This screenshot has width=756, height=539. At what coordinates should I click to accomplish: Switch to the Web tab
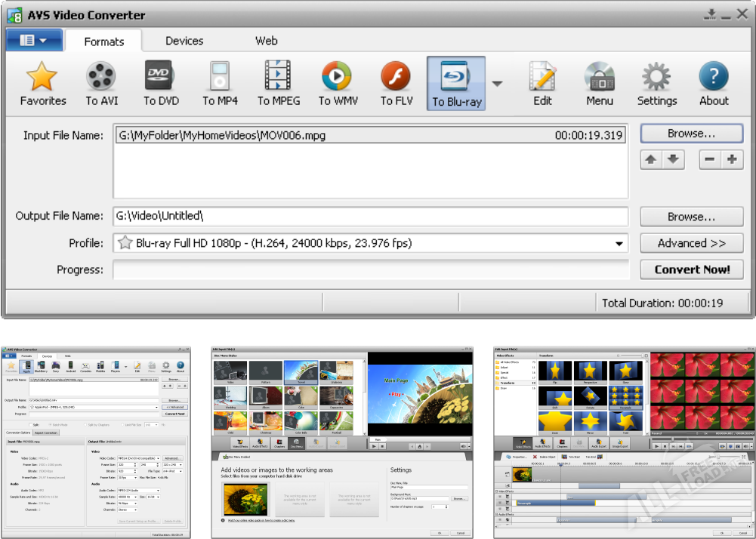[266, 41]
